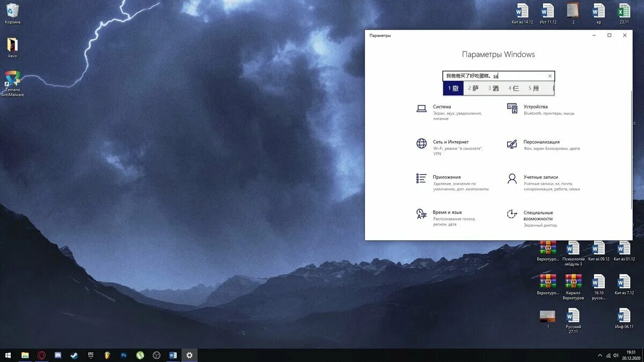Open File Explorer from the taskbar
The image size is (644, 362).
tap(24, 354)
